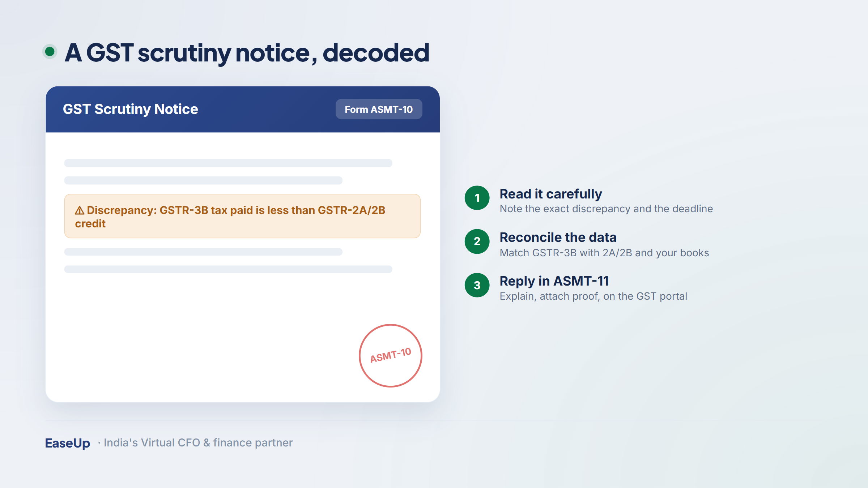This screenshot has height=488, width=868.
Task: Click 'Note the exact discrepancy and the deadline' text
Action: coord(606,209)
